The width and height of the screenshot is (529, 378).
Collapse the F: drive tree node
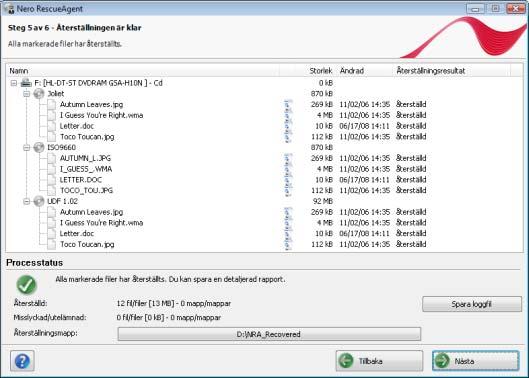13,83
